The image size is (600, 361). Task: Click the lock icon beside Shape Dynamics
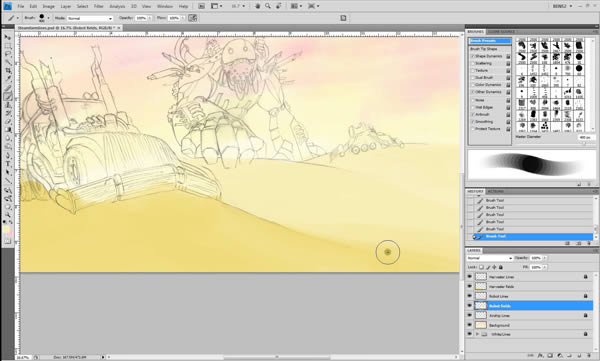(508, 56)
